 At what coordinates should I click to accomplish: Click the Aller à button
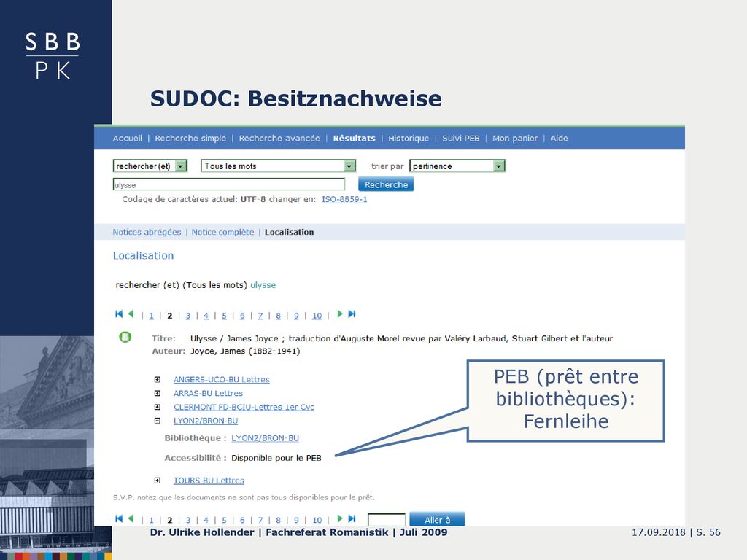coord(437,519)
